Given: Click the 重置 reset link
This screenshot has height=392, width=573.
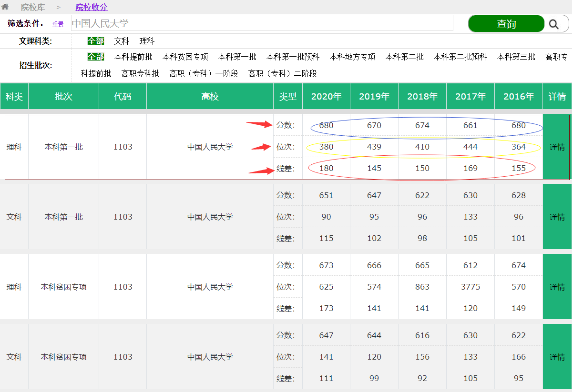Looking at the screenshot, I should (58, 24).
